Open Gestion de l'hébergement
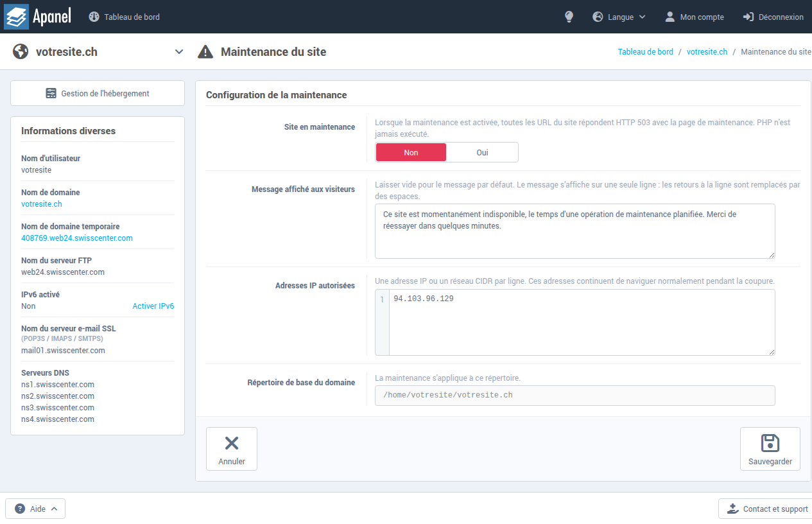 click(98, 93)
